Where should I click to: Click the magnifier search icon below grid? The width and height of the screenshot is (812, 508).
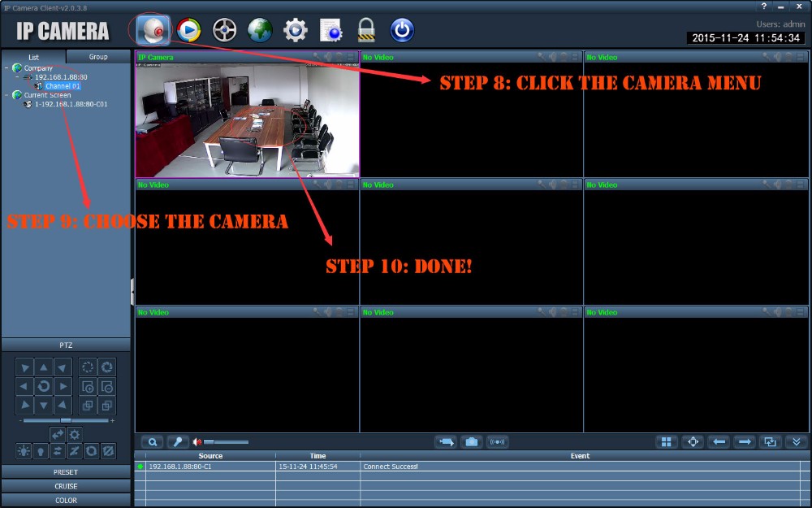(152, 442)
